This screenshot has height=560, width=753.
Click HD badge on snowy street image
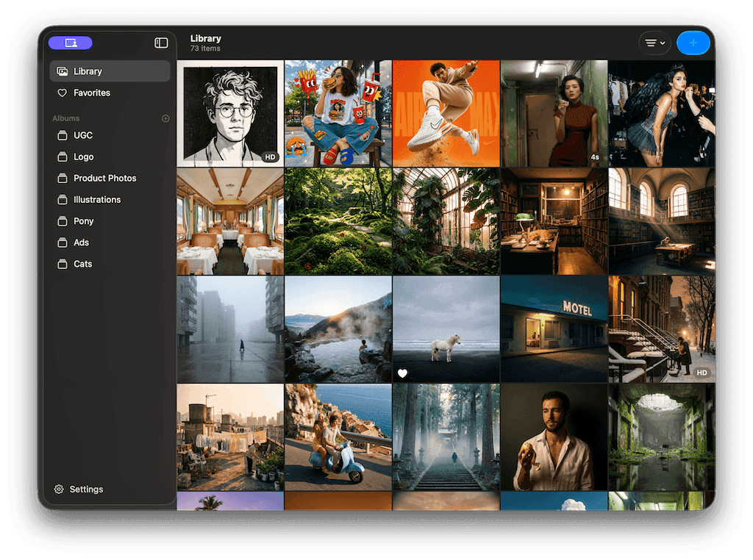[x=702, y=373]
